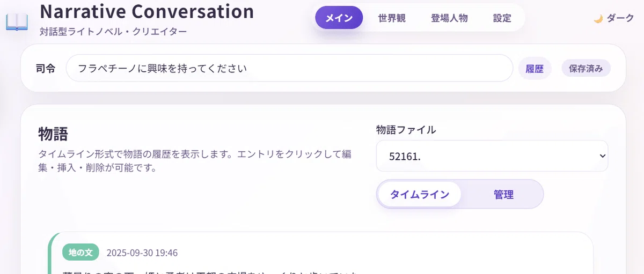Click the Narrative Conversation title
Screen dimensions: 644x274
(x=147, y=11)
